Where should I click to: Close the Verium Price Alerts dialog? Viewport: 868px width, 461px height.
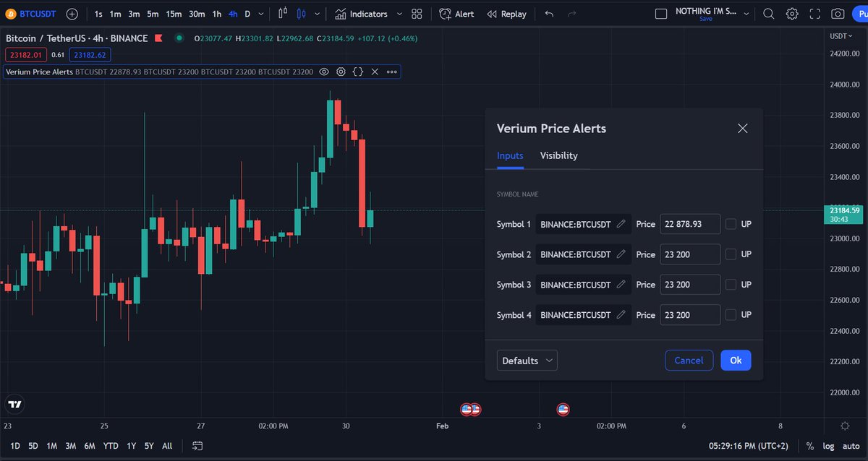(742, 129)
